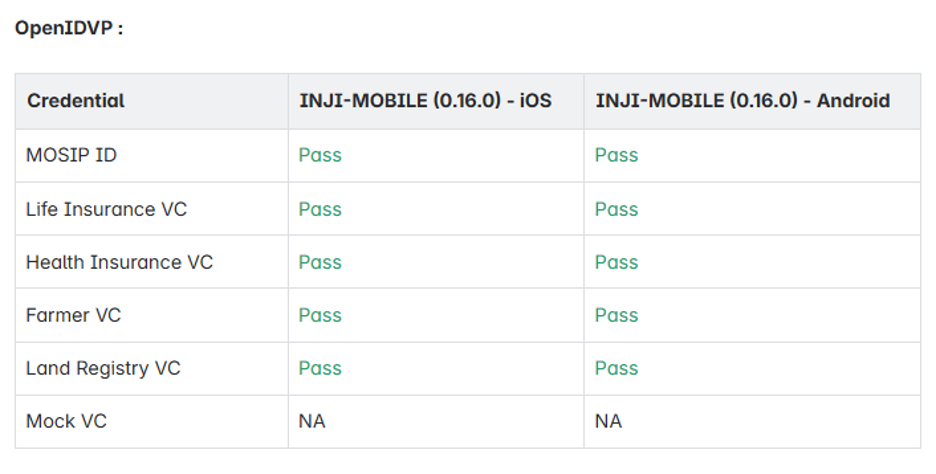Select the MOSIP ID credential cell
The width and height of the screenshot is (936, 474).
[x=72, y=155]
